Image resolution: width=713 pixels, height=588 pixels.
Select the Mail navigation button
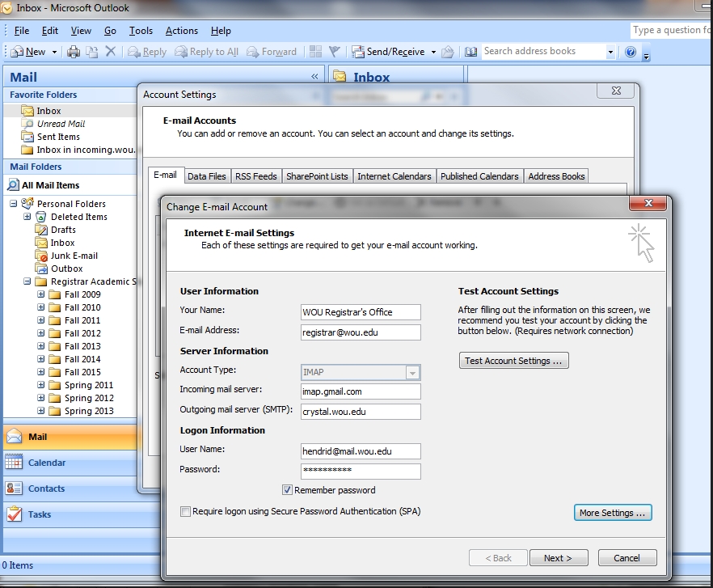(70, 437)
